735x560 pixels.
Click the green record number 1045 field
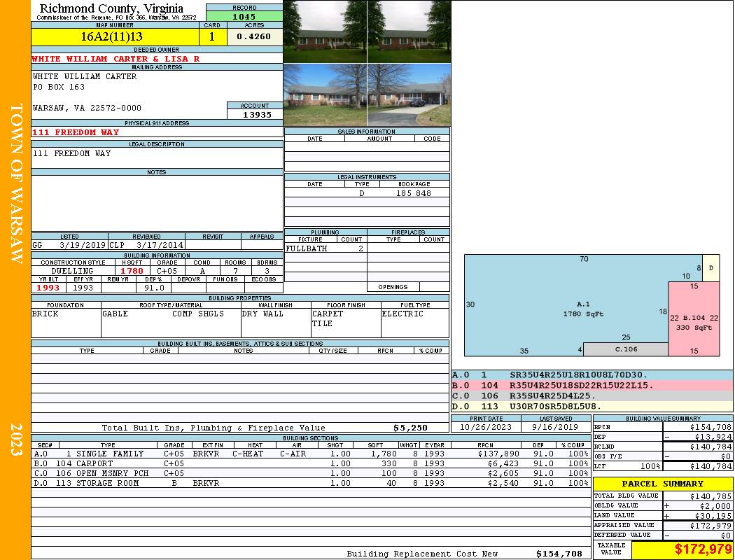coord(244,16)
